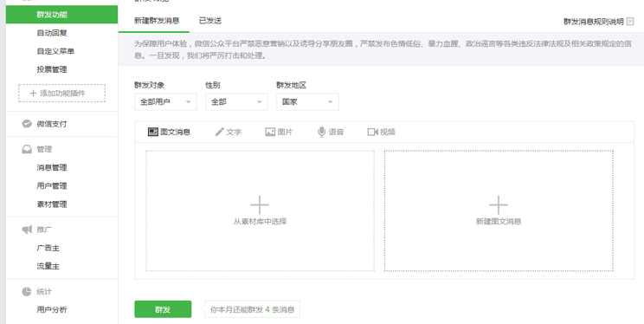Viewport: 644px width, 324px height.
Task: Click the 文字 pencil icon
Action: point(220,132)
